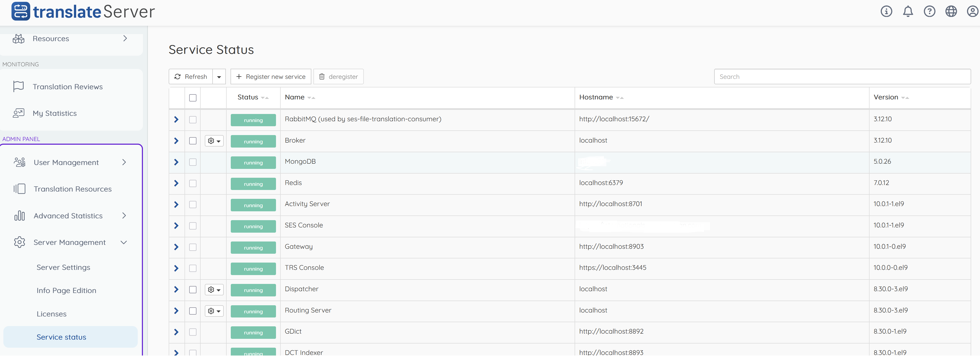The image size is (980, 356).
Task: Expand the SES Console row details
Action: (176, 226)
